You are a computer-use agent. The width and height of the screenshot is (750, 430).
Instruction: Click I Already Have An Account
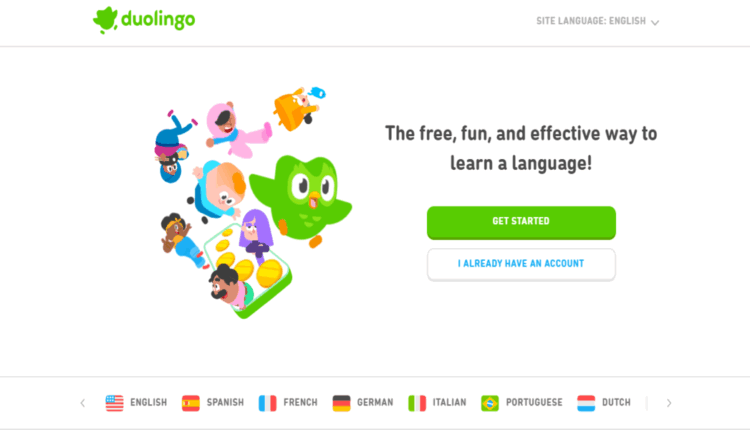521,264
